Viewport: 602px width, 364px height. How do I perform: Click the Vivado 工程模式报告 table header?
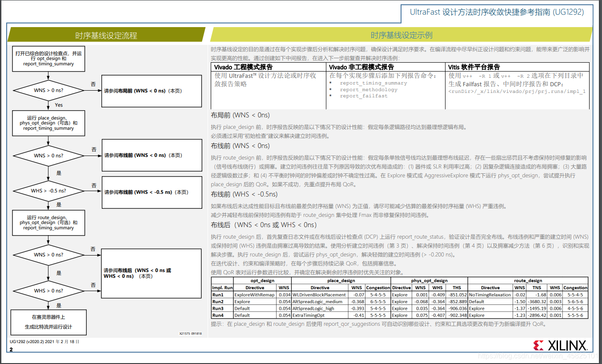[244, 67]
